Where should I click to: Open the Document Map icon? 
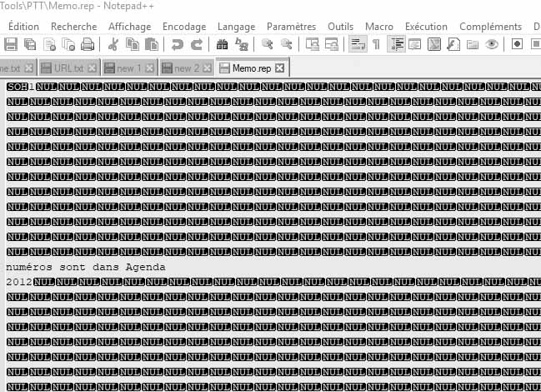coord(434,44)
